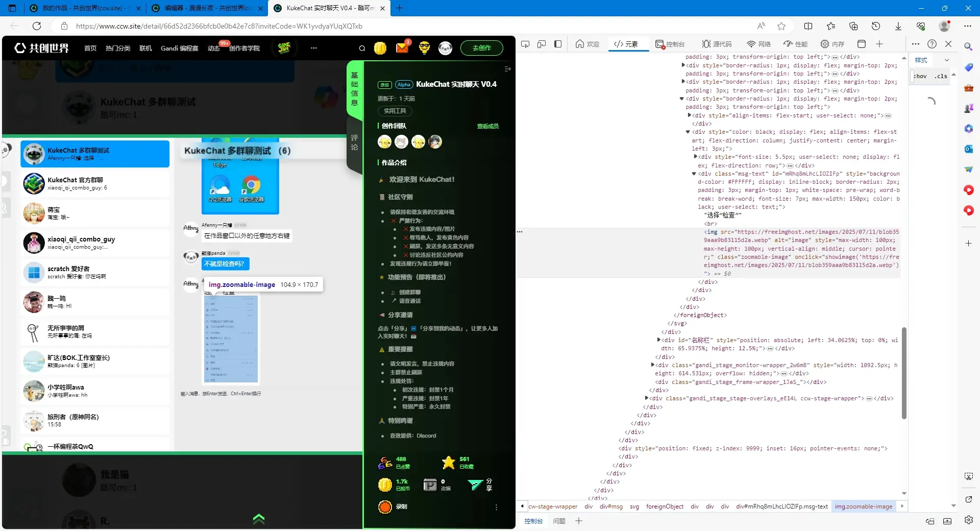Select KukeChat 官方群聊 chat row
The width and height of the screenshot is (980, 531).
tap(95, 184)
